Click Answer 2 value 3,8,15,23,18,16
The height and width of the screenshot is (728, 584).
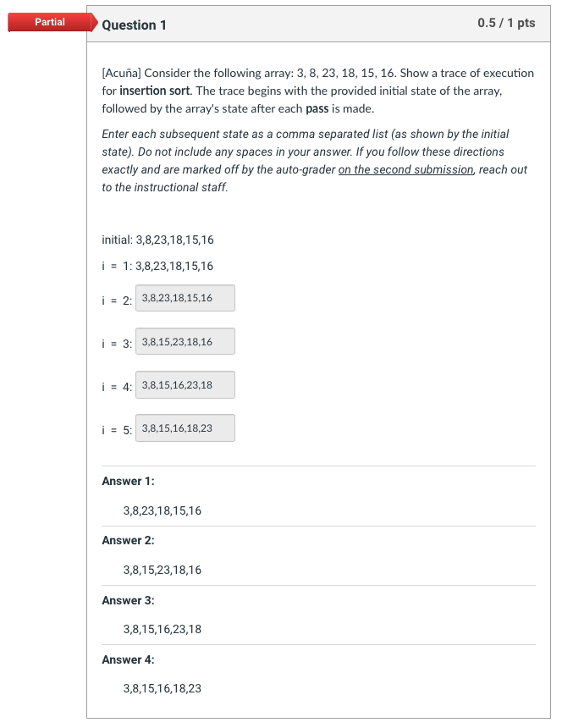(163, 570)
